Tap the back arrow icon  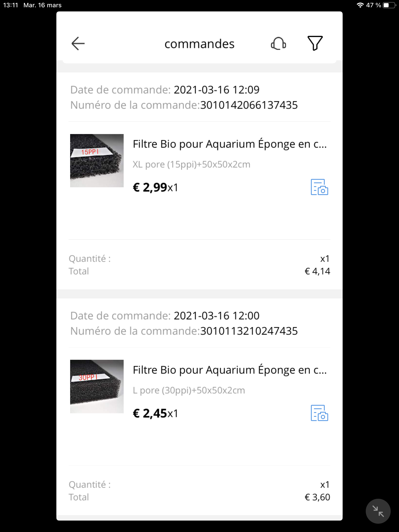78,43
